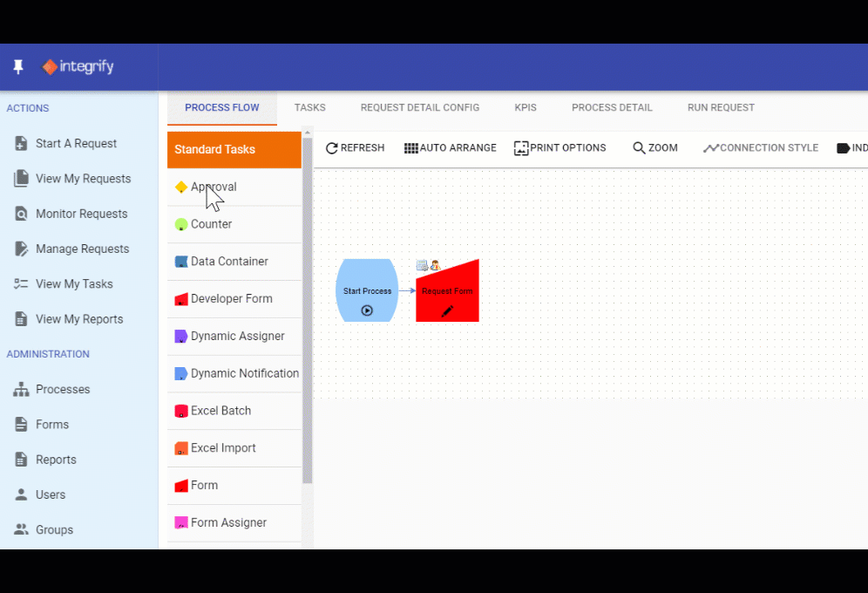
Task: Open the View My Tasks link
Action: point(74,284)
